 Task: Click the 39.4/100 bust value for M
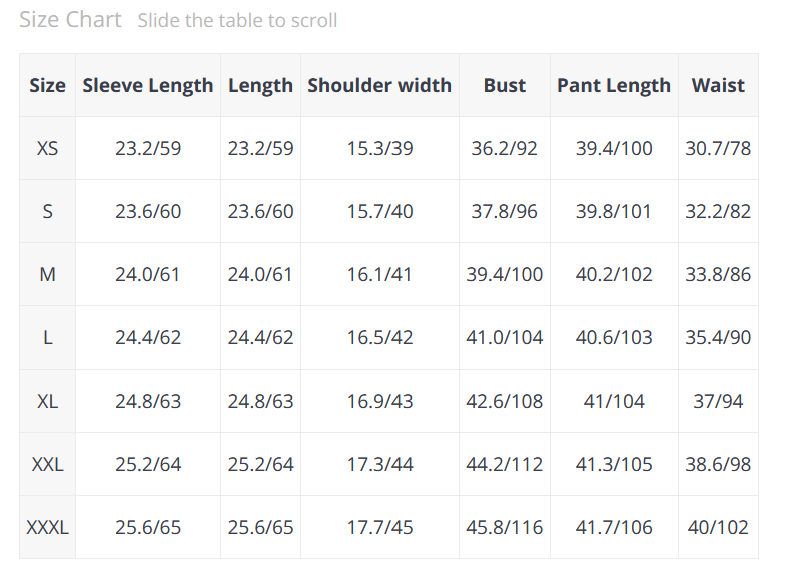(x=504, y=275)
